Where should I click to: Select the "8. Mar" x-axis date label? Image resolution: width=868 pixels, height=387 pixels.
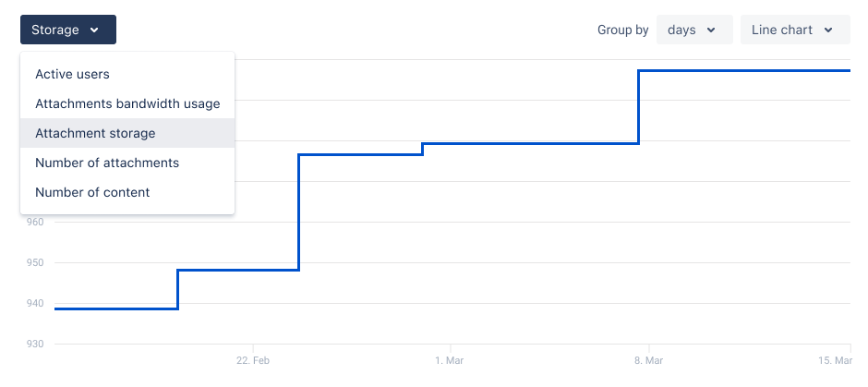649,359
